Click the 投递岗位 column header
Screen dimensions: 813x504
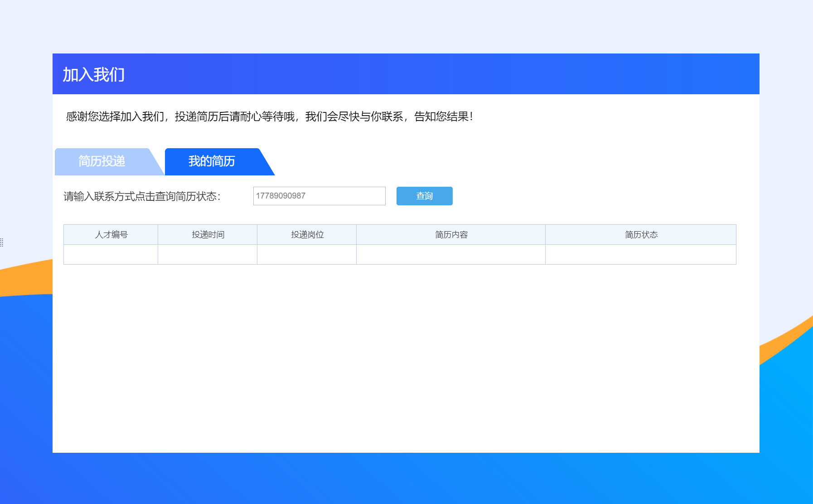click(x=306, y=235)
